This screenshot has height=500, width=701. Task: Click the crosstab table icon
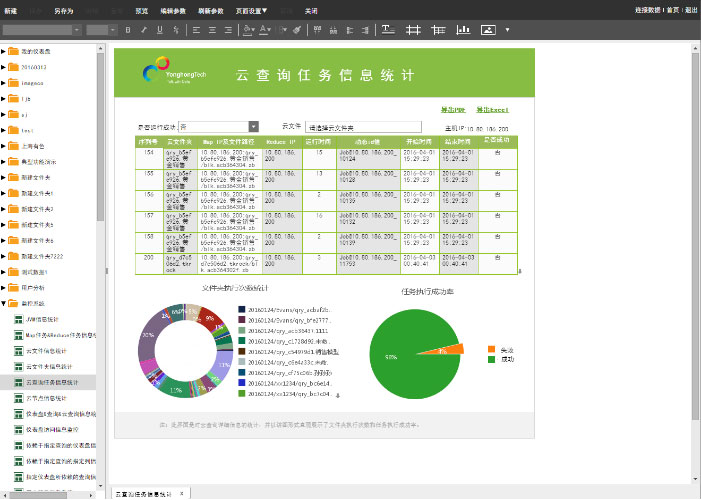pos(438,30)
